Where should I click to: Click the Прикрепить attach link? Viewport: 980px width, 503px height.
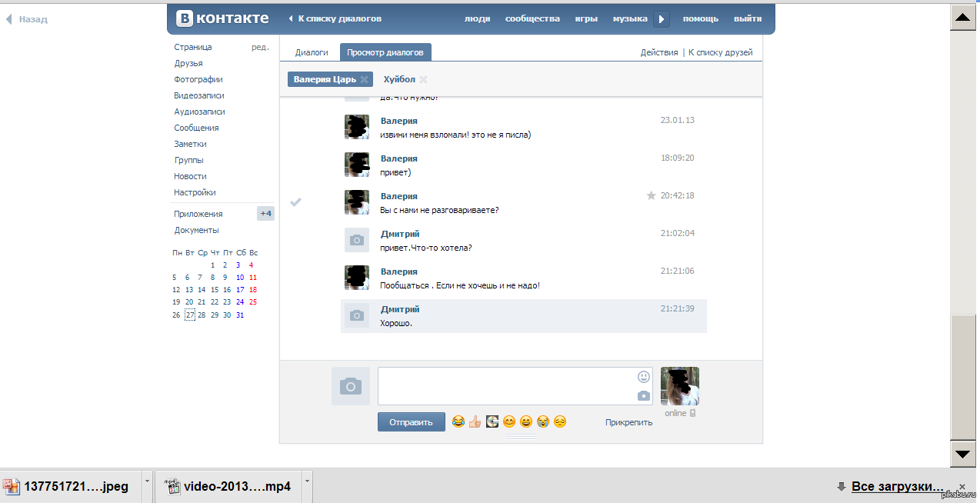point(628,422)
